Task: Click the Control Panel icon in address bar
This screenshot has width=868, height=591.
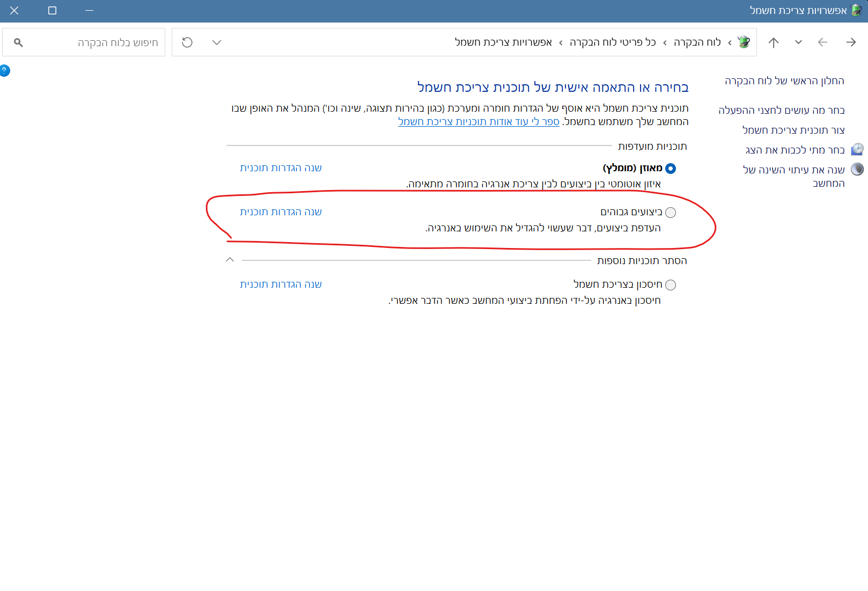Action: 744,42
